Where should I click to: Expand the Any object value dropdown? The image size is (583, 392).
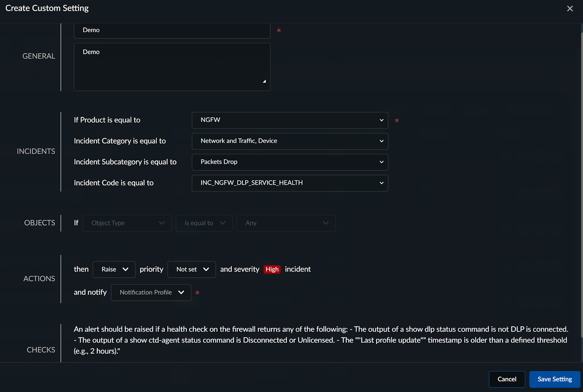pyautogui.click(x=286, y=223)
